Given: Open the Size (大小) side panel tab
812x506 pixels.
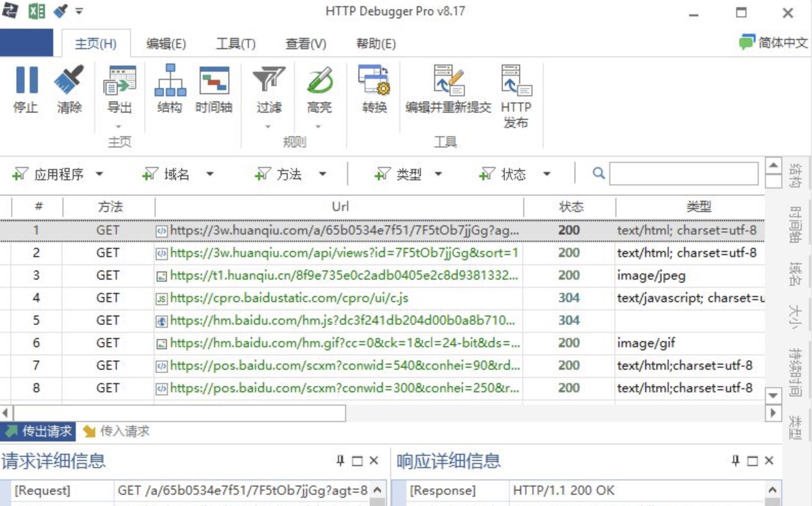Looking at the screenshot, I should 795,318.
